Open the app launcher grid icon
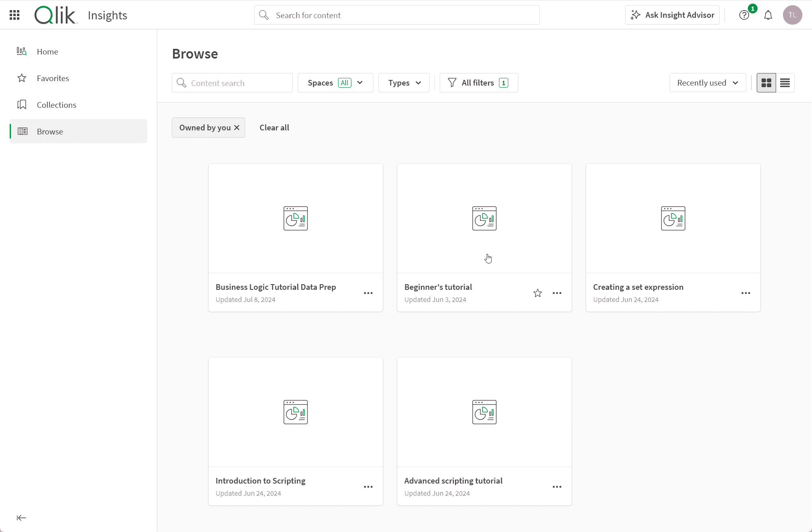Image resolution: width=812 pixels, height=532 pixels. pyautogui.click(x=15, y=15)
